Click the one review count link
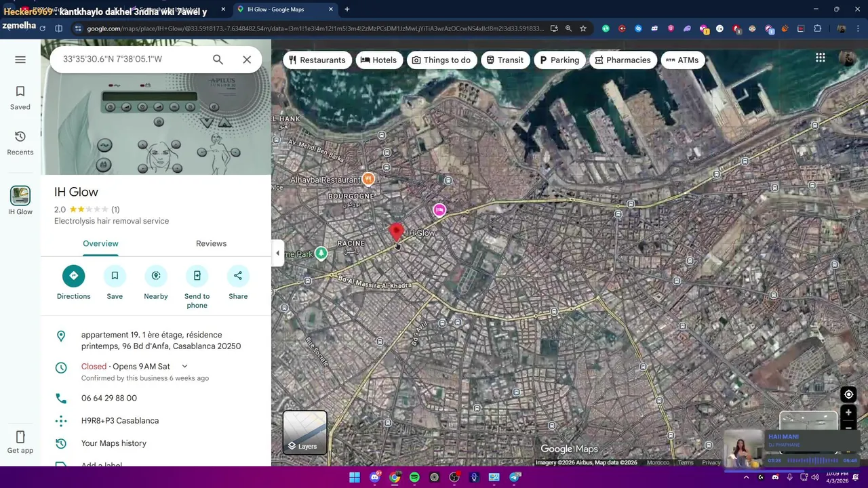The height and width of the screenshot is (488, 868). coord(115,209)
